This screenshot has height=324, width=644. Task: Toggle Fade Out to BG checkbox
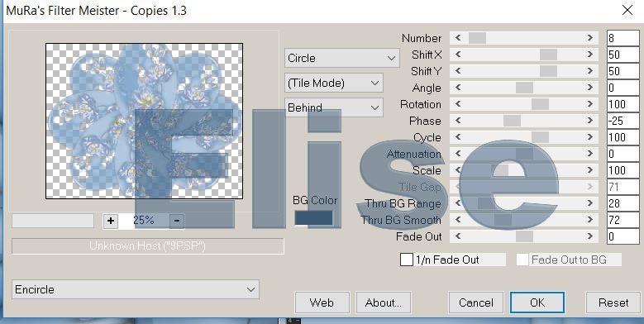click(522, 260)
